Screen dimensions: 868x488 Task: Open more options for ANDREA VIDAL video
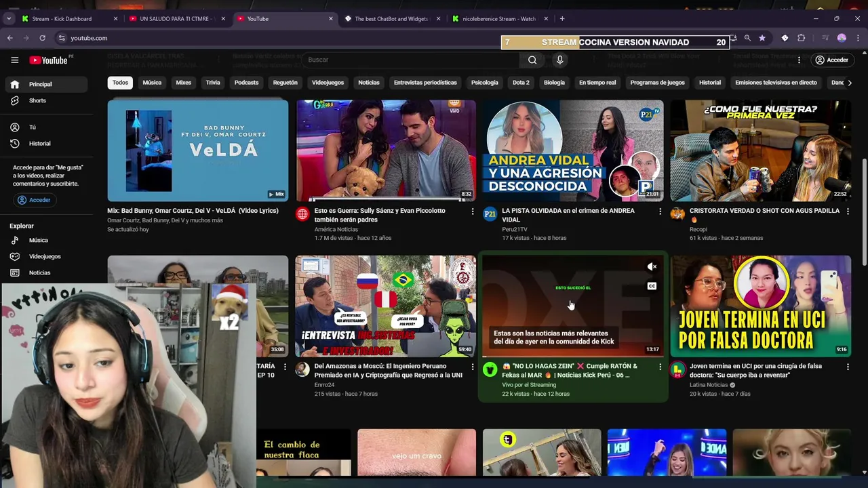[660, 211]
